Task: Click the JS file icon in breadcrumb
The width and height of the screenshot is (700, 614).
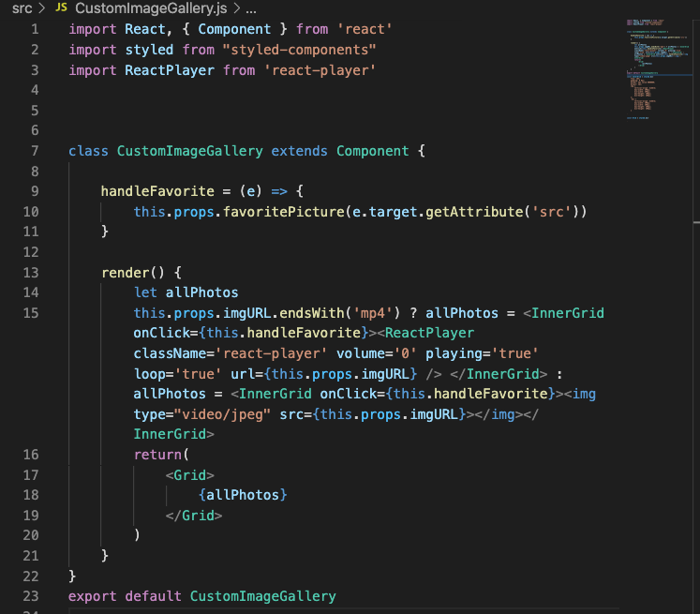Action: pos(62,7)
